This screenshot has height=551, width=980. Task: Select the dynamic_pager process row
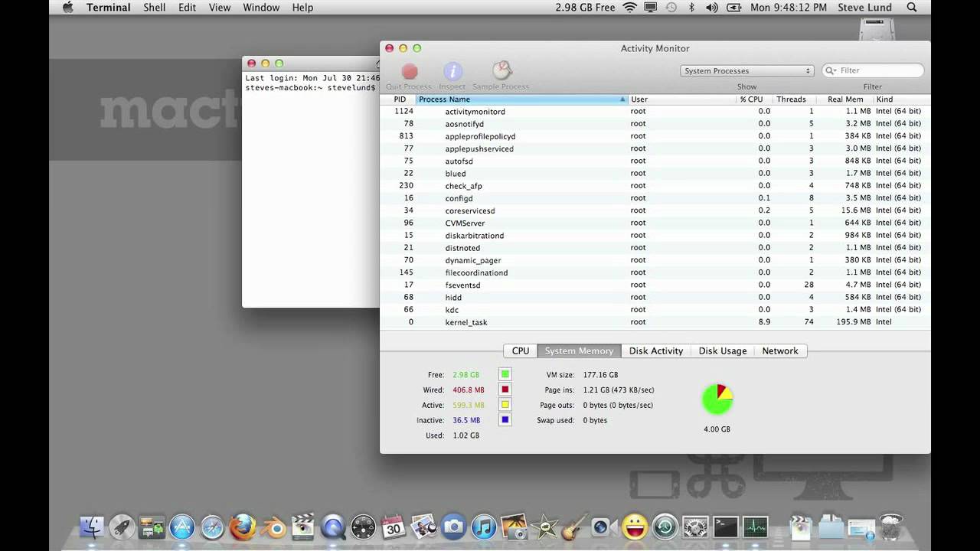655,260
